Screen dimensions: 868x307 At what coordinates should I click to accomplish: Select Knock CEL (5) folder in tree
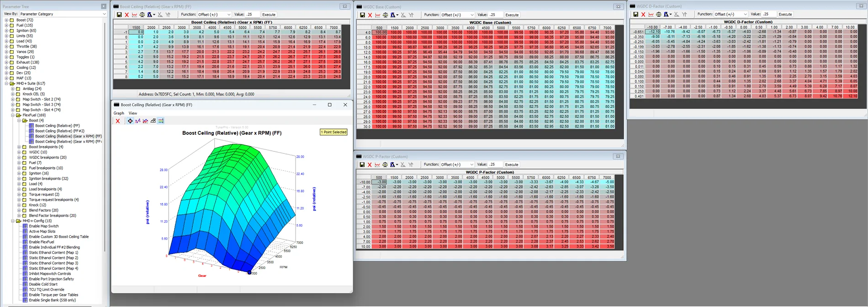33,94
